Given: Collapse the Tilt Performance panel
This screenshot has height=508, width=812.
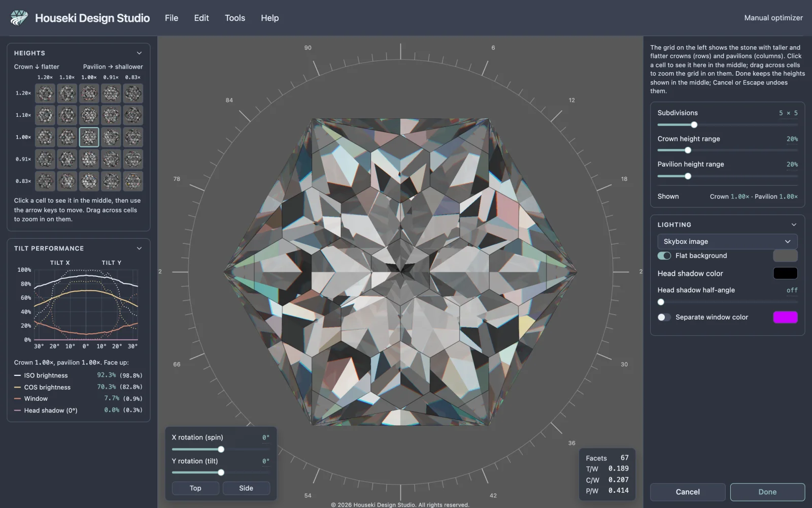Looking at the screenshot, I should coord(139,248).
